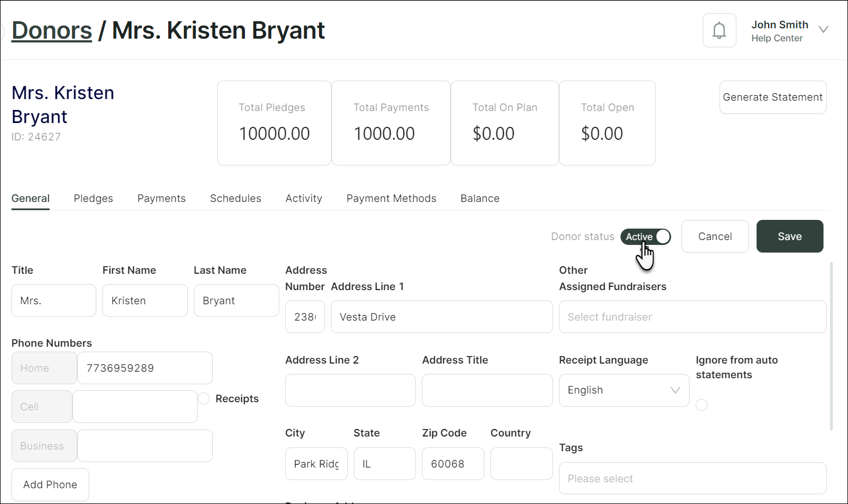Open the Receipt Language dropdown
Image resolution: width=848 pixels, height=504 pixels.
(x=624, y=390)
